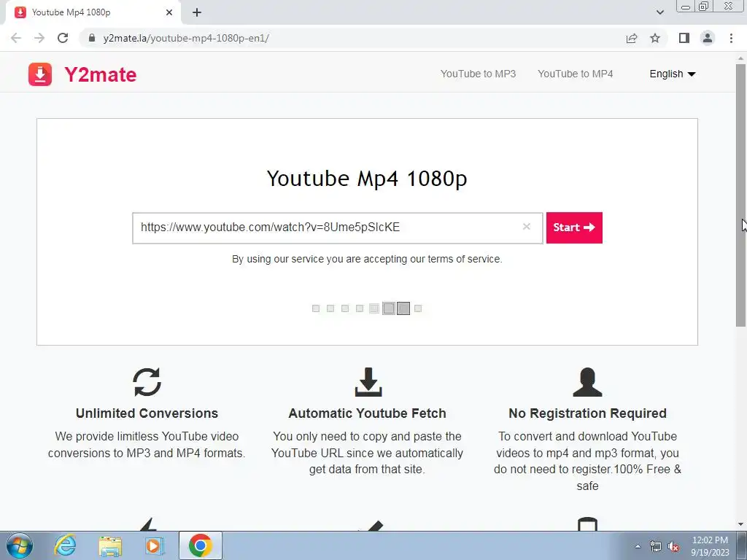Open the Chrome three-dot menu
This screenshot has width=747, height=560.
click(731, 38)
